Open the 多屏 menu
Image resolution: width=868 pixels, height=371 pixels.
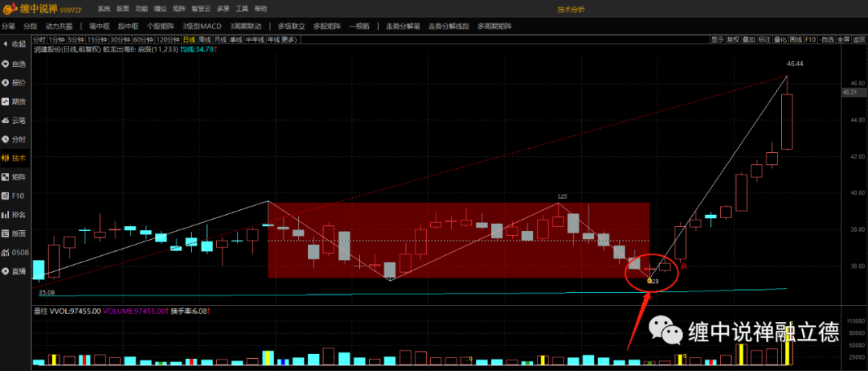point(223,10)
